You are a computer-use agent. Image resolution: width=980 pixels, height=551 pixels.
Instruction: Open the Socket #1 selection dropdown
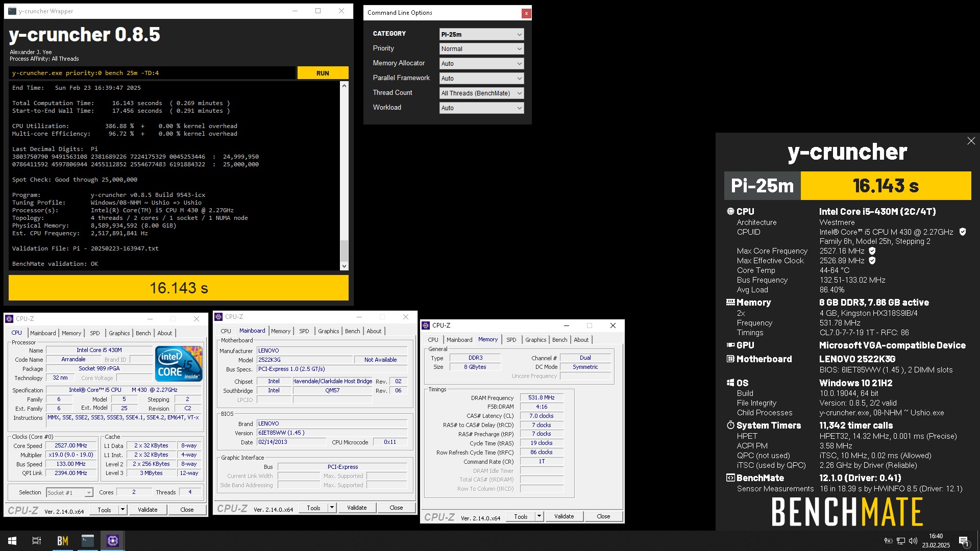point(69,492)
